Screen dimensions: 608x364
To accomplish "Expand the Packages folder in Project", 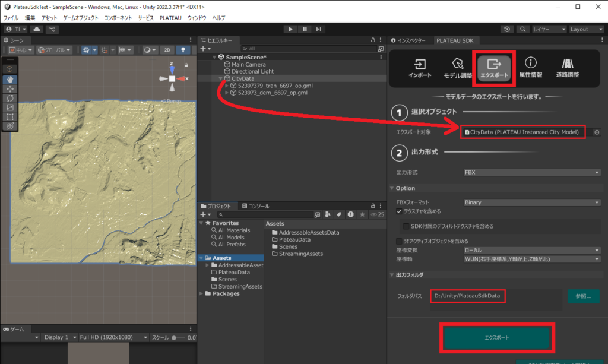I will click(201, 294).
